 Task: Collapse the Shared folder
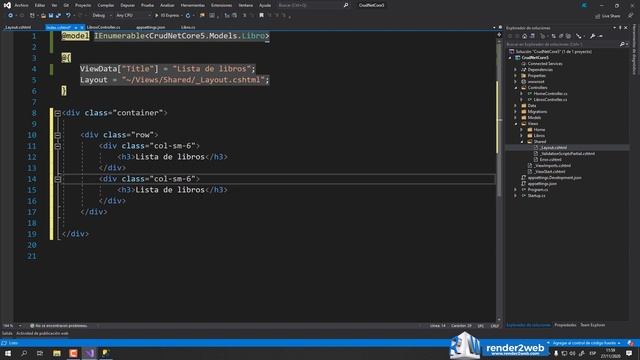(522, 142)
